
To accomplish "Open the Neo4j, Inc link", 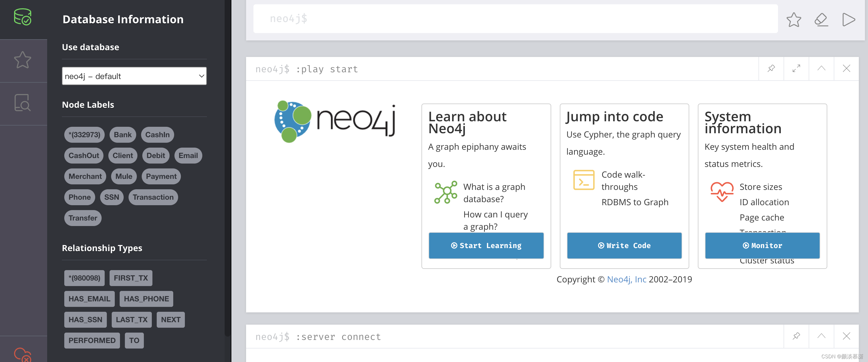I will pos(626,279).
